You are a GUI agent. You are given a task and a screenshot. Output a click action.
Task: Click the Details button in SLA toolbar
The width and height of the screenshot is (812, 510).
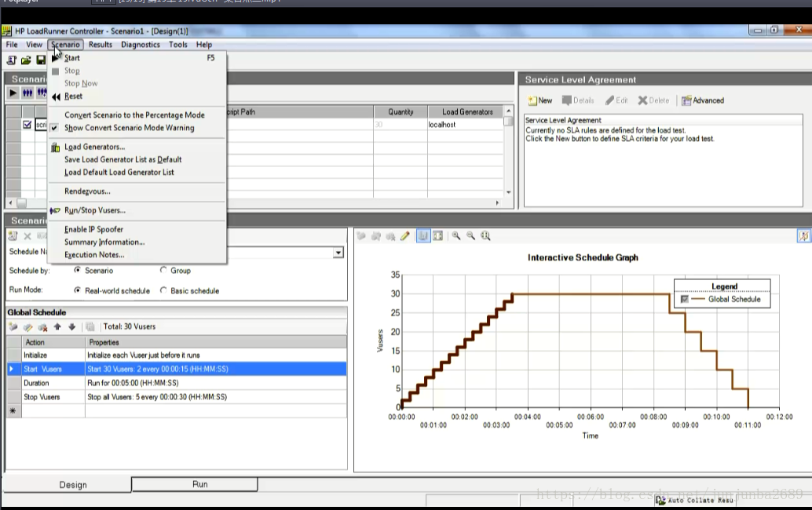click(578, 100)
